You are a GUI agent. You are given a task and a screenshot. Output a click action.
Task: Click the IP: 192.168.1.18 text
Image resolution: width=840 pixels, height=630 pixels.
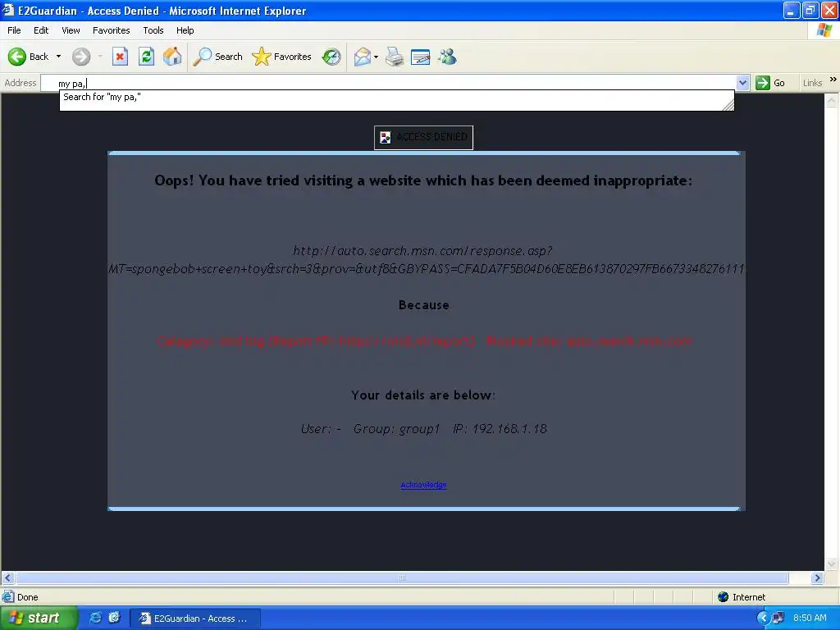click(x=500, y=428)
